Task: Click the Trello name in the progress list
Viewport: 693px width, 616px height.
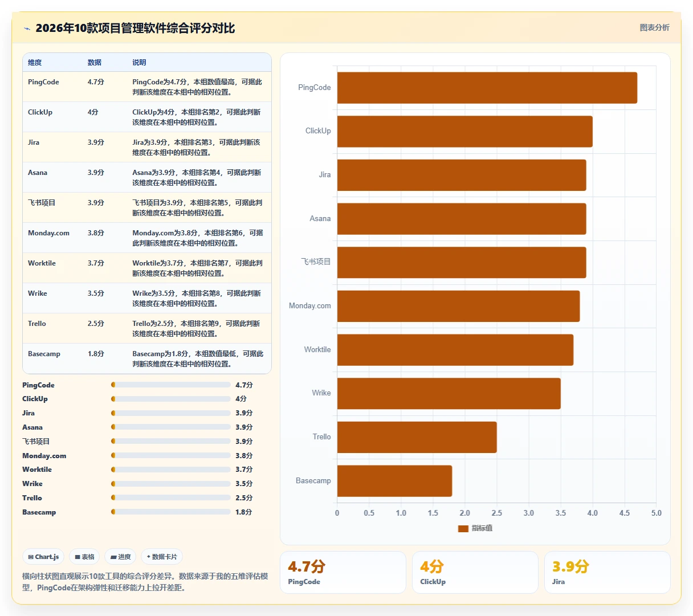Action: click(x=32, y=498)
